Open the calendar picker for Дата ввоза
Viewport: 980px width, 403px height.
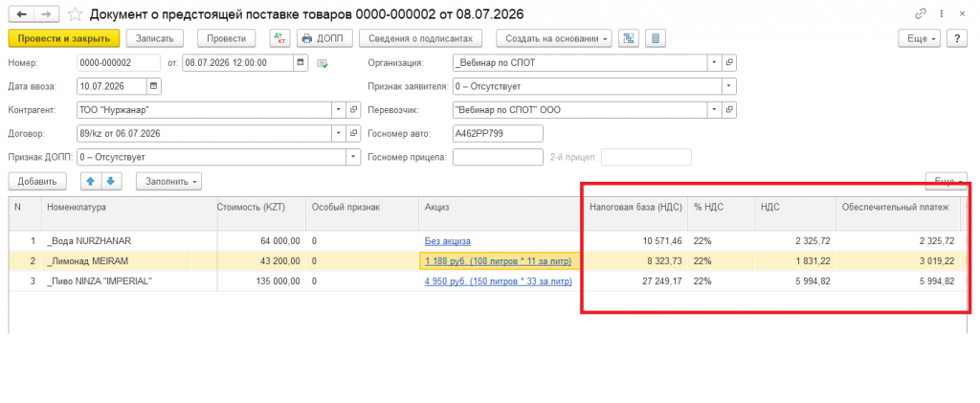tap(154, 86)
